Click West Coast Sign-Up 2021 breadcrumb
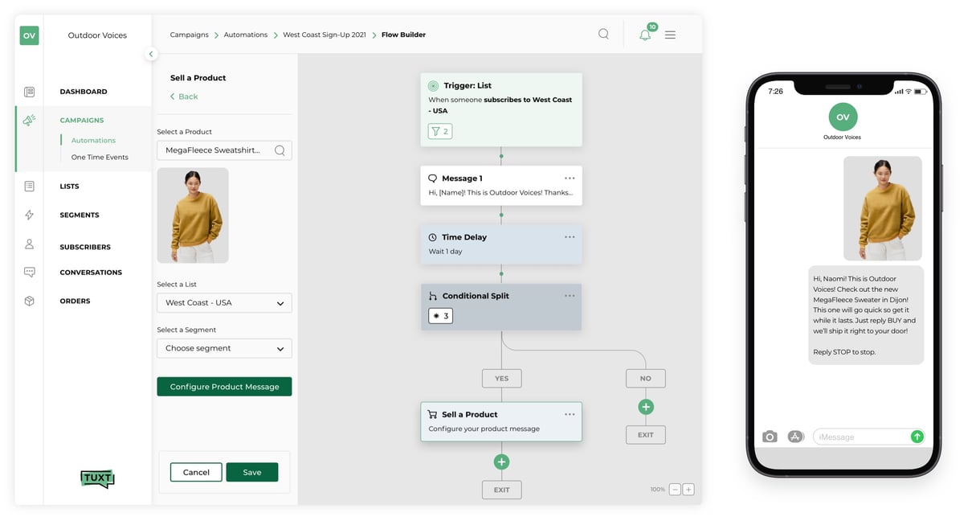The image size is (980, 521). [x=324, y=35]
